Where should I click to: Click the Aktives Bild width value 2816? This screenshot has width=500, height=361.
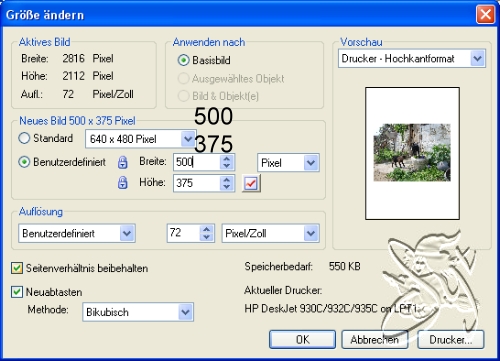[74, 58]
